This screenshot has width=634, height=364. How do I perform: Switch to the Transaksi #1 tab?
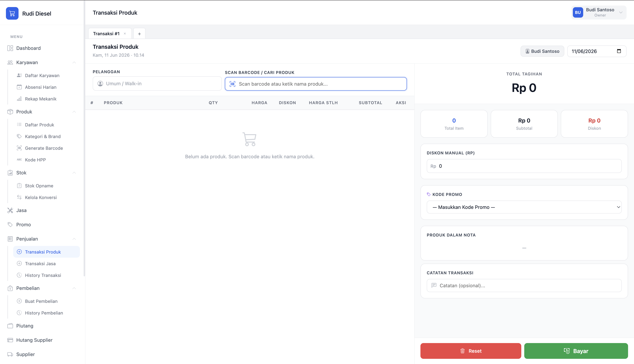(x=106, y=34)
